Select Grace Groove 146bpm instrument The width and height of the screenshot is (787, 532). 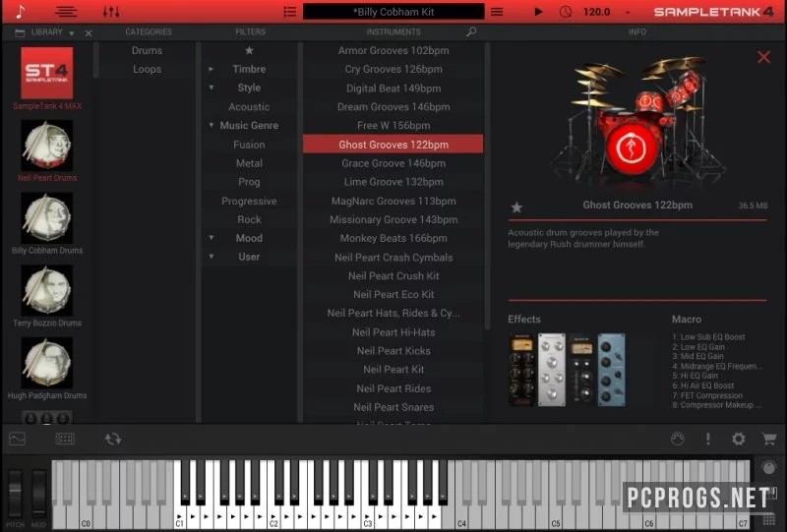tap(393, 163)
